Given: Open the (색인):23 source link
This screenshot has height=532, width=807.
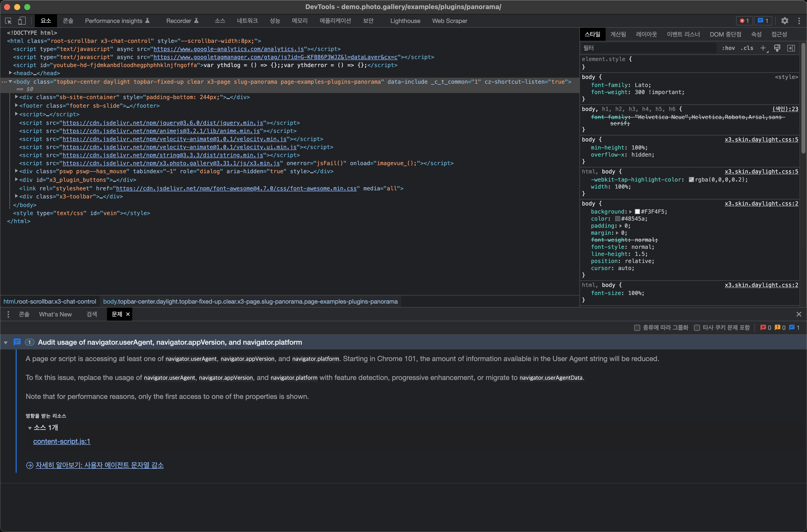Looking at the screenshot, I should (785, 109).
